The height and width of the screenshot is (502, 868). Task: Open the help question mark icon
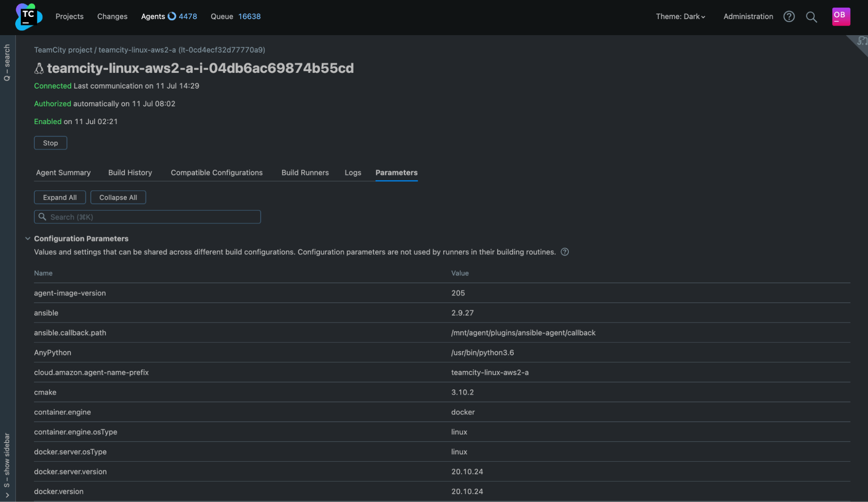tap(789, 16)
